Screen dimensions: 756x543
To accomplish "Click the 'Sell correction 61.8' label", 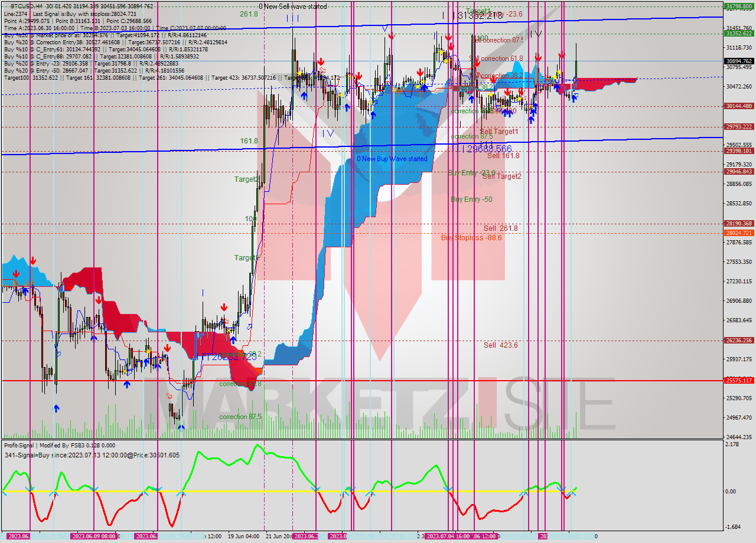I will [496, 58].
